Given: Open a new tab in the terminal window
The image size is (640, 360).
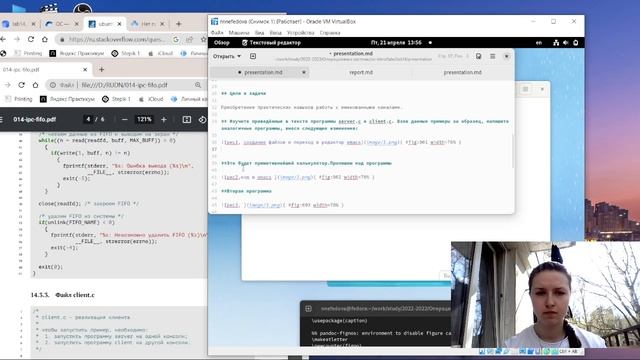Looking at the screenshot, I should 309,309.
